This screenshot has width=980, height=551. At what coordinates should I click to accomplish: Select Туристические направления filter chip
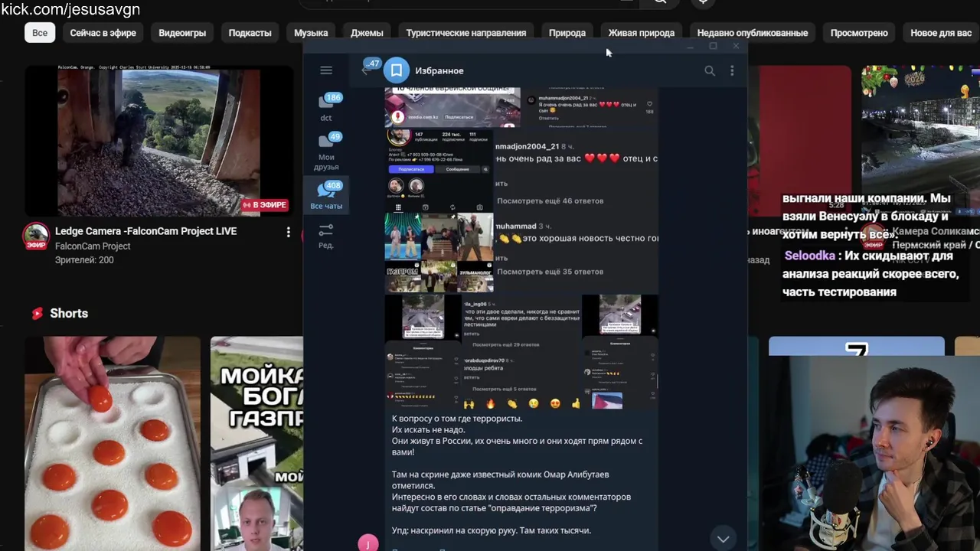466,33
